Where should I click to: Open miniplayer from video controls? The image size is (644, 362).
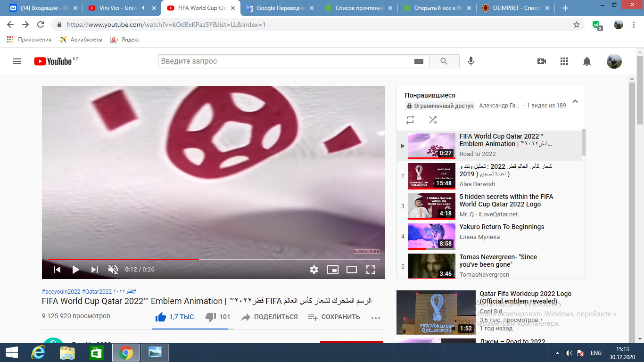pyautogui.click(x=333, y=270)
